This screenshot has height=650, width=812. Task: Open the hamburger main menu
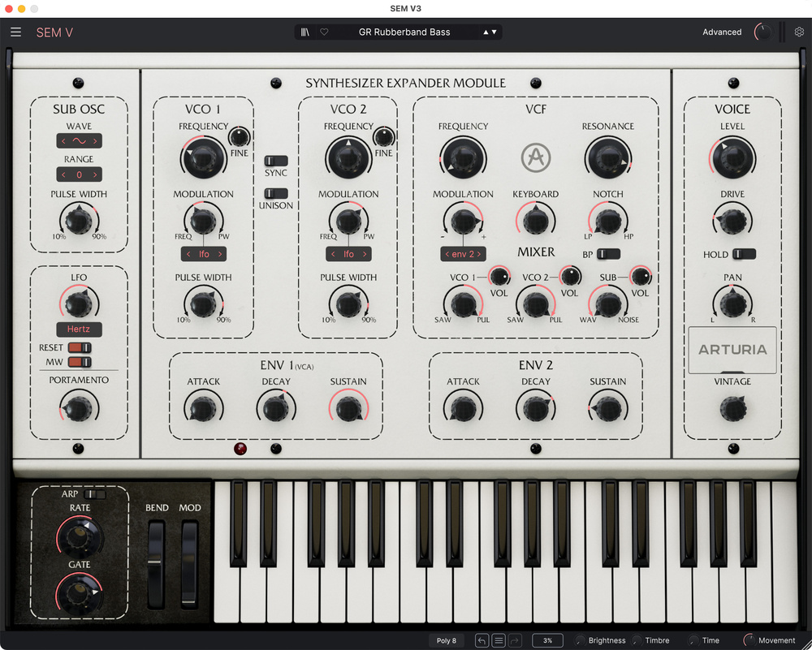16,32
